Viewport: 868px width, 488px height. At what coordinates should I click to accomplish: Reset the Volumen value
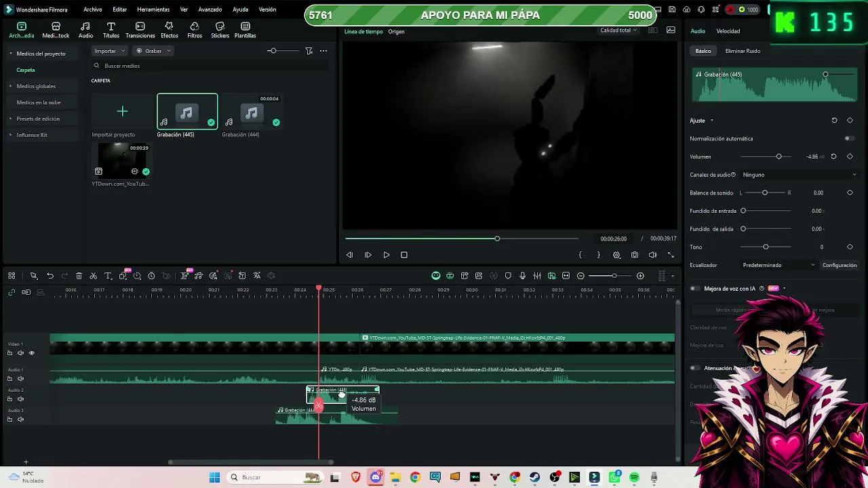coord(833,157)
